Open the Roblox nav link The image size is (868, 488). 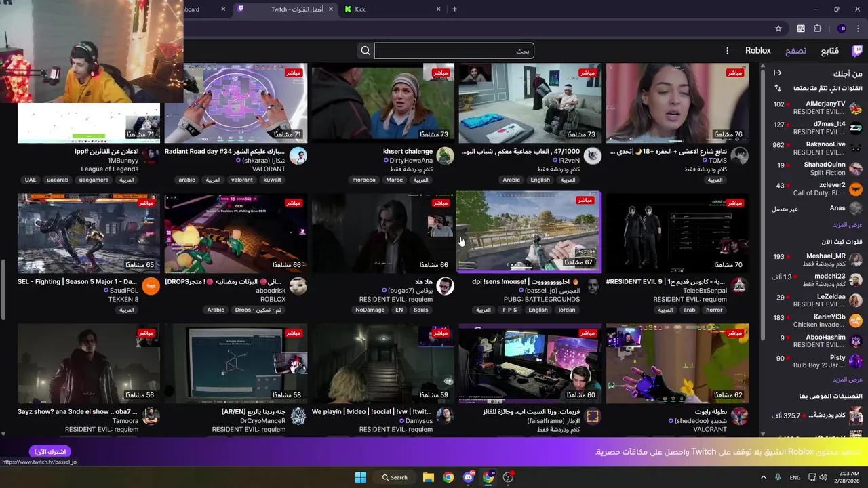(758, 51)
